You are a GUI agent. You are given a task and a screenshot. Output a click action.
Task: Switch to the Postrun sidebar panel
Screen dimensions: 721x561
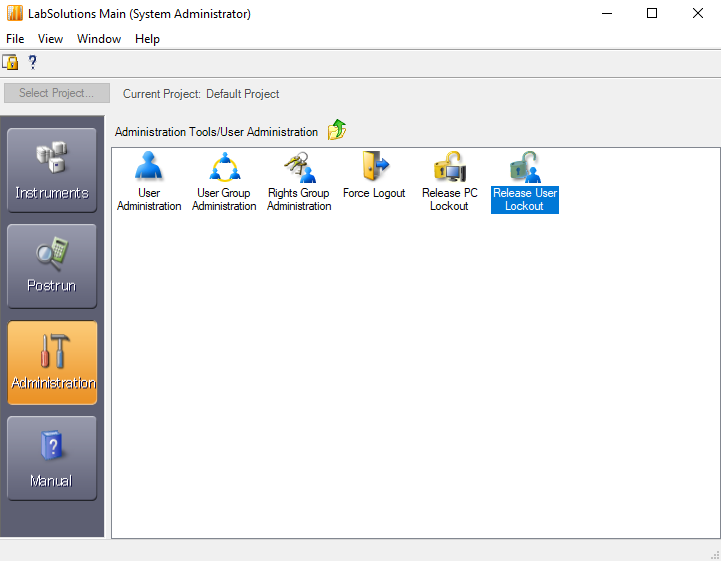coord(52,266)
